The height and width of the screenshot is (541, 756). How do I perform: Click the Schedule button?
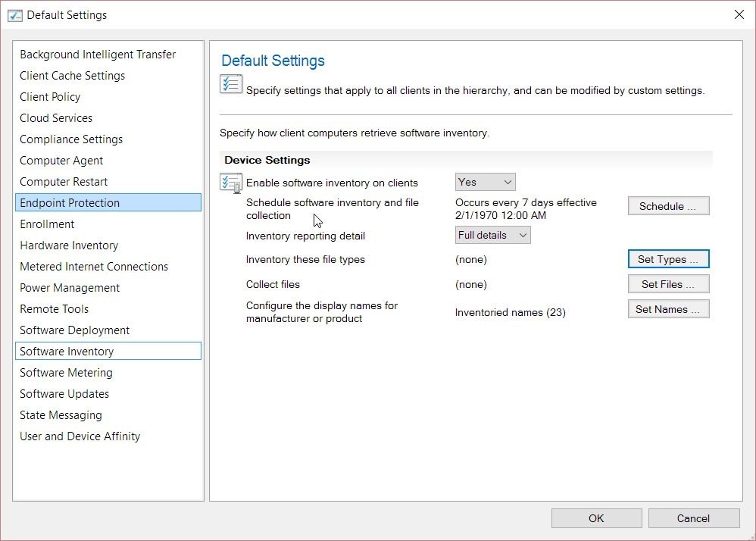tap(668, 206)
